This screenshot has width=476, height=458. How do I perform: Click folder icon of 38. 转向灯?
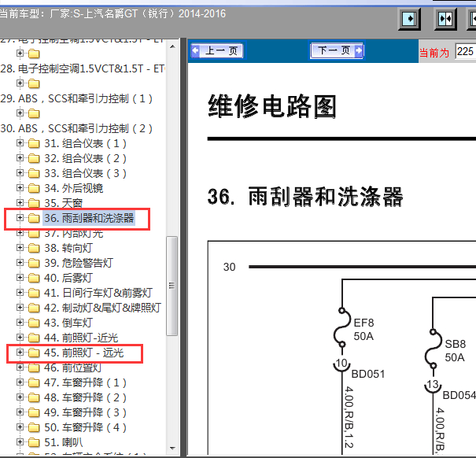(x=34, y=248)
